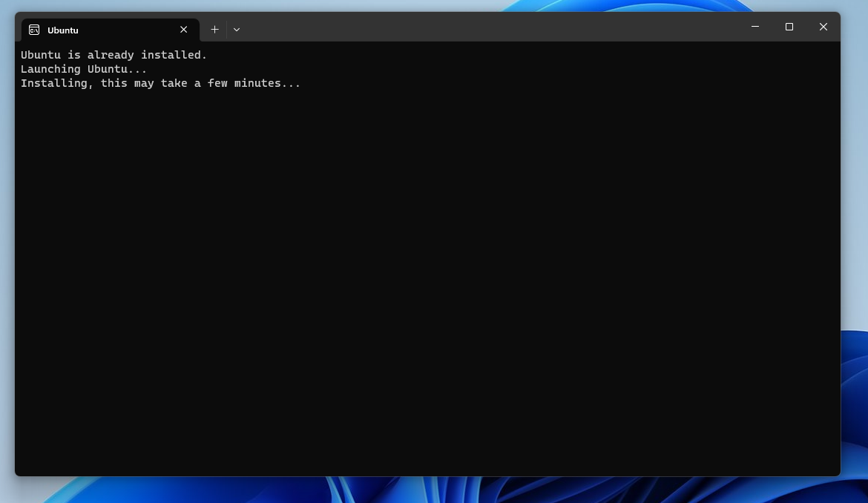Image resolution: width=868 pixels, height=503 pixels.
Task: Click the desktop wallpaper outside the terminal
Action: (853, 297)
